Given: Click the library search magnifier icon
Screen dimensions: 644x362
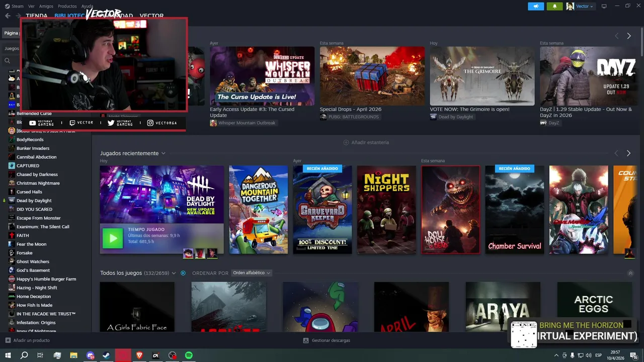Looking at the screenshot, I should [x=8, y=60].
